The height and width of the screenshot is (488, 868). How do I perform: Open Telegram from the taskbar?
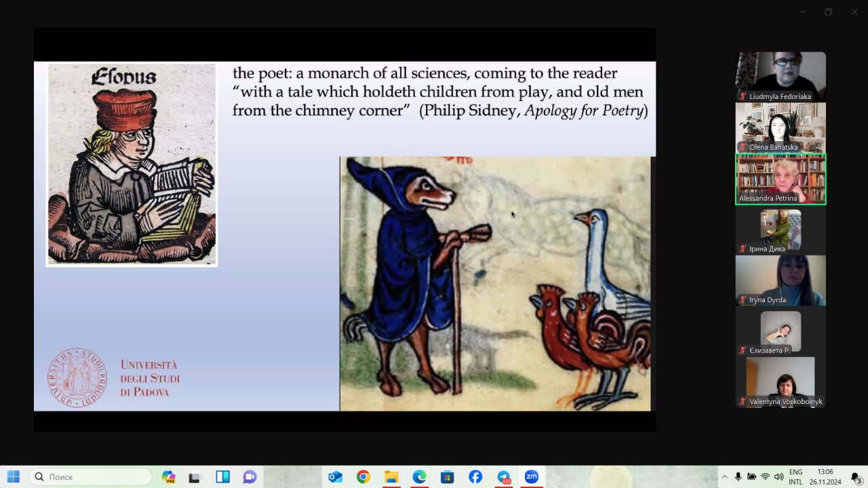[503, 477]
